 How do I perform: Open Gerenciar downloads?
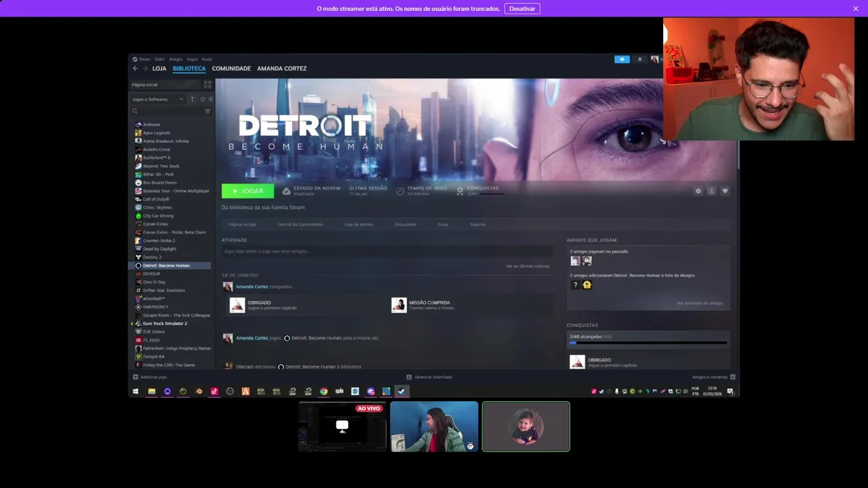pos(429,377)
